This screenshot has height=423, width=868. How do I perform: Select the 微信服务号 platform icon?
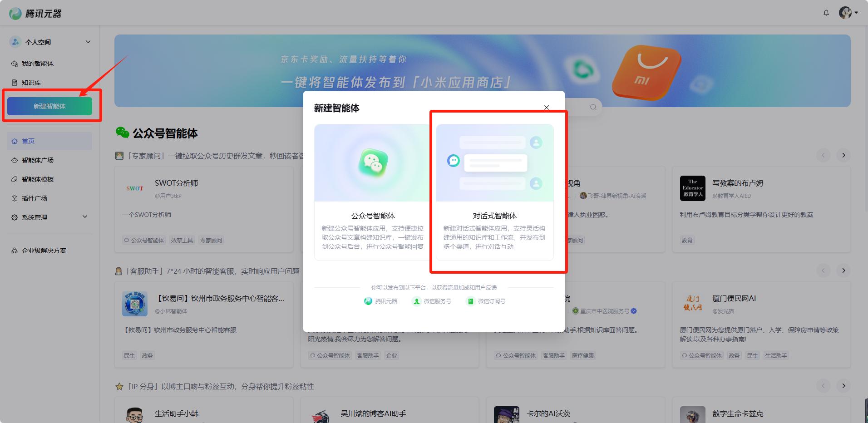[416, 300]
